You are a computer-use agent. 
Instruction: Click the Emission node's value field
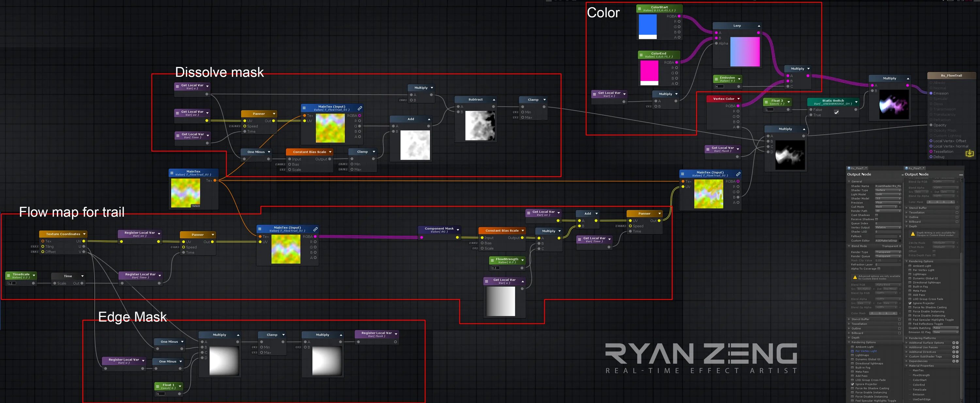[719, 86]
